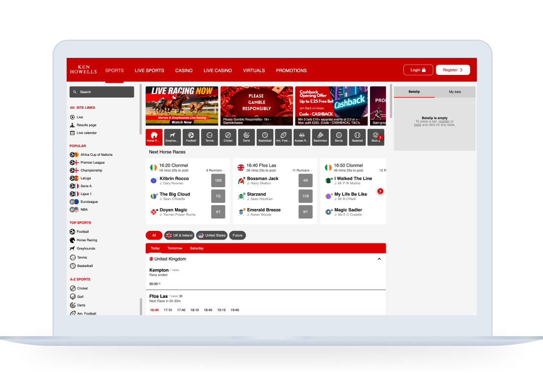
Task: Select the Greyhounds sport icon tile
Action: pos(172,137)
